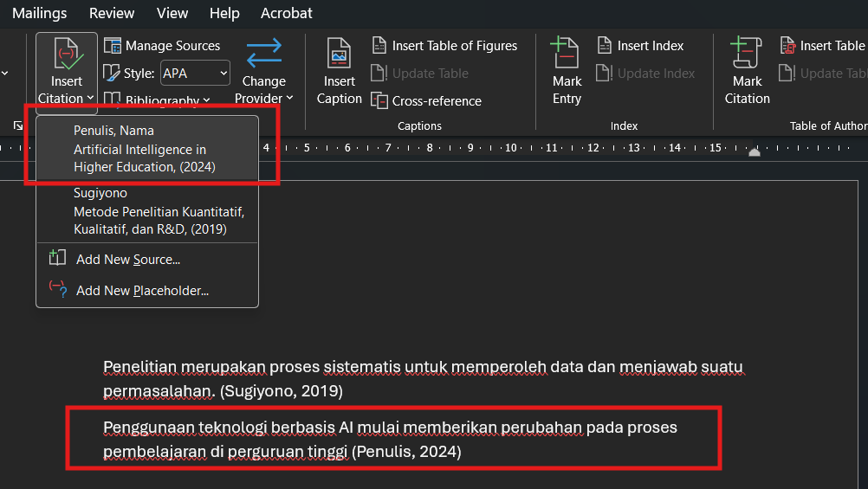Click Insert Table of Authorities
The height and width of the screenshot is (489, 868).
click(824, 45)
